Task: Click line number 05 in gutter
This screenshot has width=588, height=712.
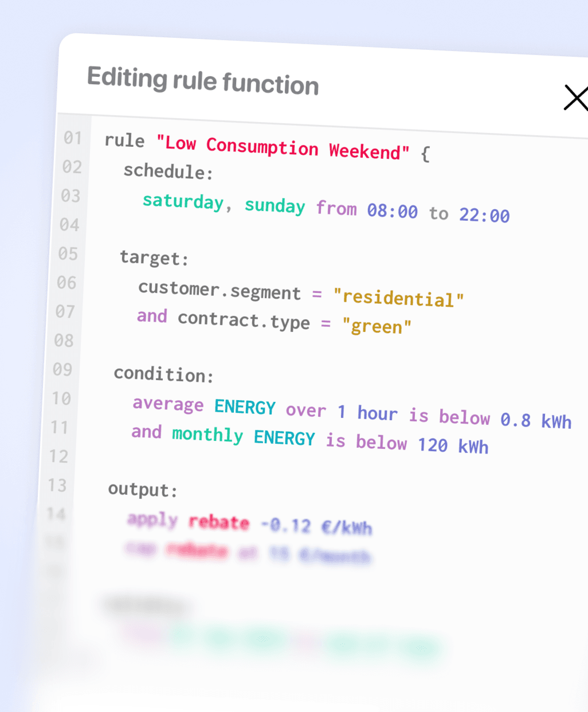Action: 68,253
